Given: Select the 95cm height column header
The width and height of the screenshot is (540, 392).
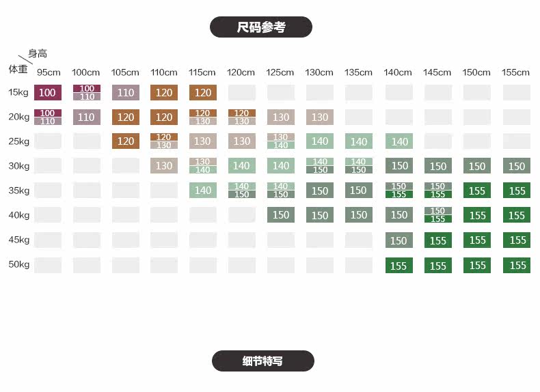Looking at the screenshot, I should (x=48, y=72).
